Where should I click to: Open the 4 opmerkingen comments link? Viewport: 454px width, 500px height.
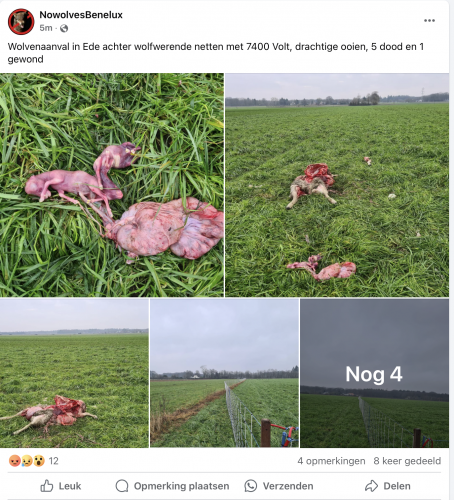331,461
